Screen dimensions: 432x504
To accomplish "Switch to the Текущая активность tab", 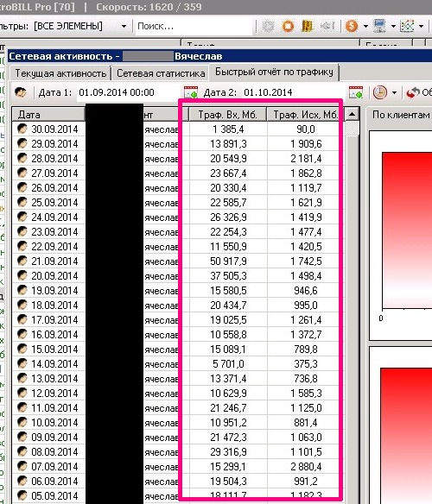I will pos(60,73).
